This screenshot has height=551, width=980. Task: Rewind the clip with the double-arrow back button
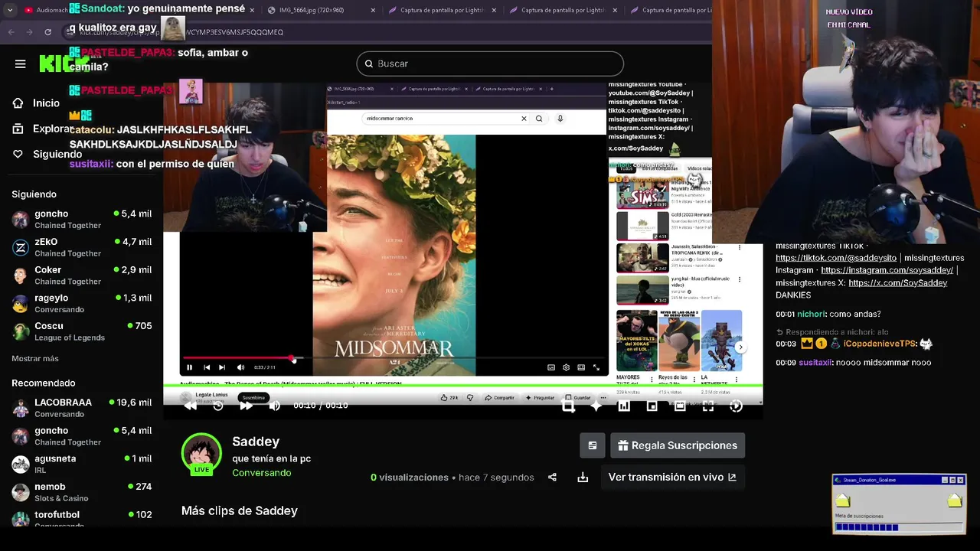pyautogui.click(x=191, y=406)
